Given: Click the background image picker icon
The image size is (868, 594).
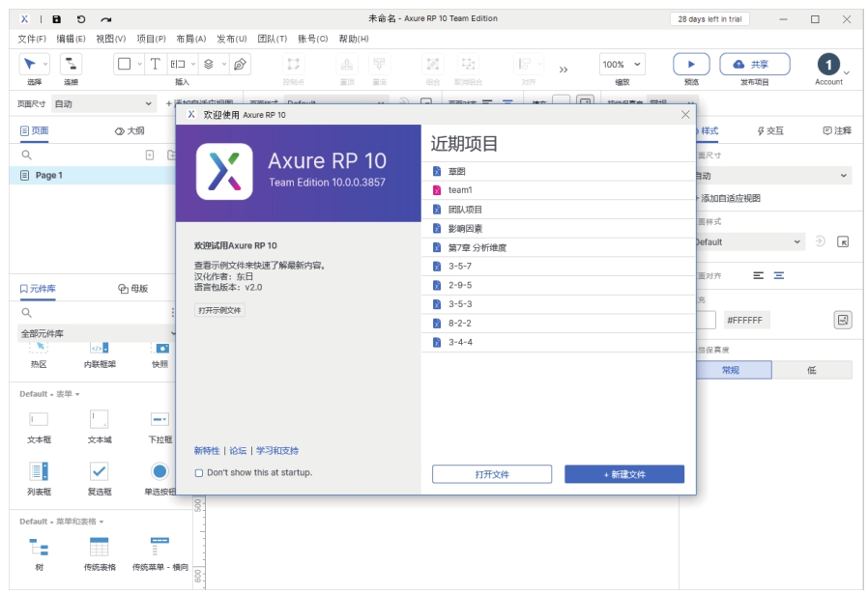Looking at the screenshot, I should (842, 320).
